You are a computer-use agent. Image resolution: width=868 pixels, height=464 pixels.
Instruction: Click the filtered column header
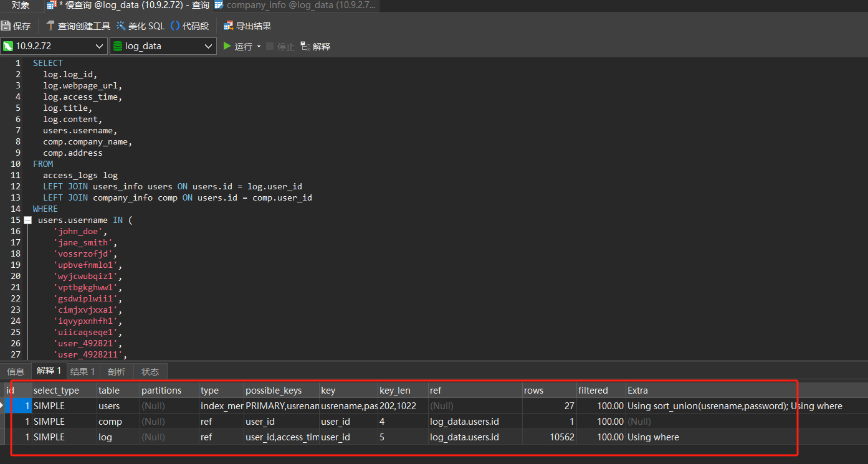tap(601, 391)
